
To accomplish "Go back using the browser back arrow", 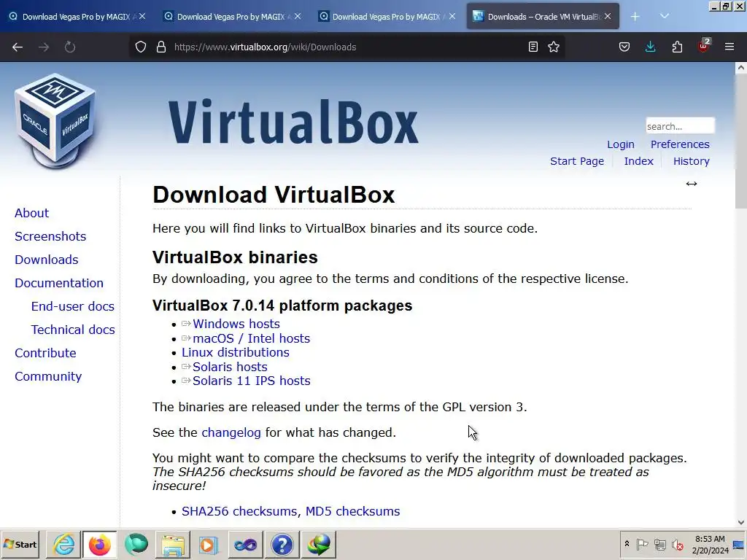I will pyautogui.click(x=18, y=47).
